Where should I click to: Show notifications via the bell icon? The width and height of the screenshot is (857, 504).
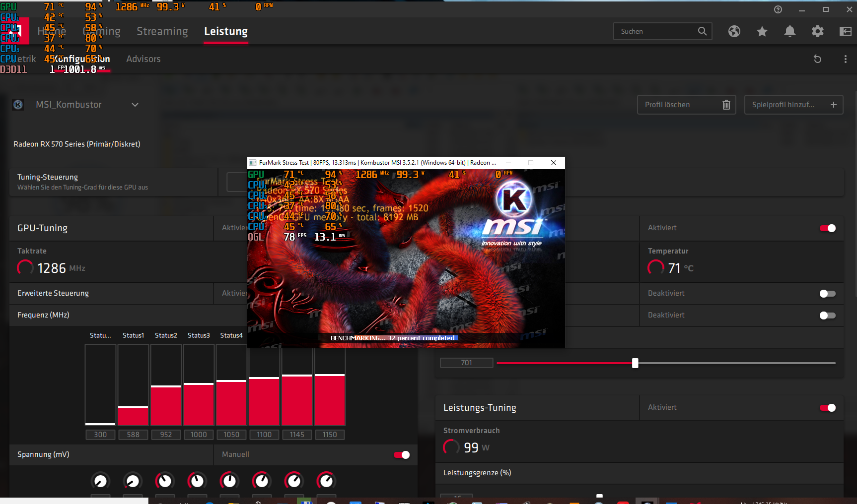pyautogui.click(x=790, y=31)
